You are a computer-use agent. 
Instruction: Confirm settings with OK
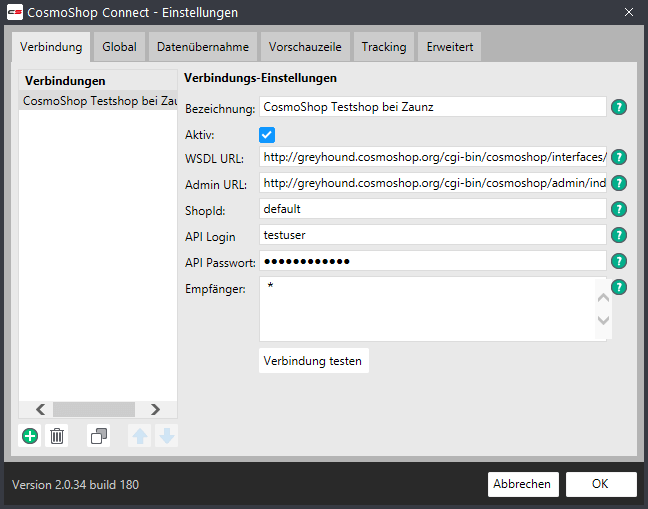pos(601,484)
